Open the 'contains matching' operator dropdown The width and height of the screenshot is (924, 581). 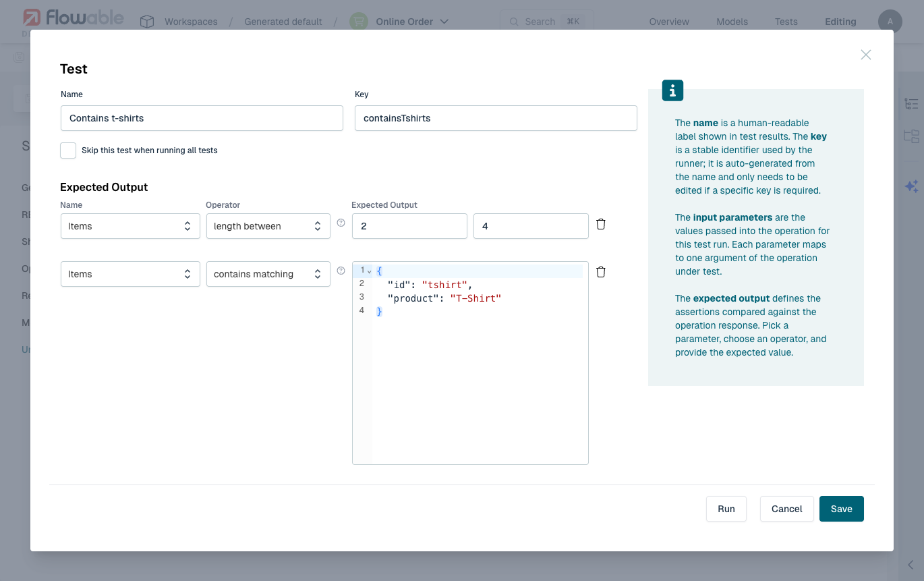(x=268, y=274)
